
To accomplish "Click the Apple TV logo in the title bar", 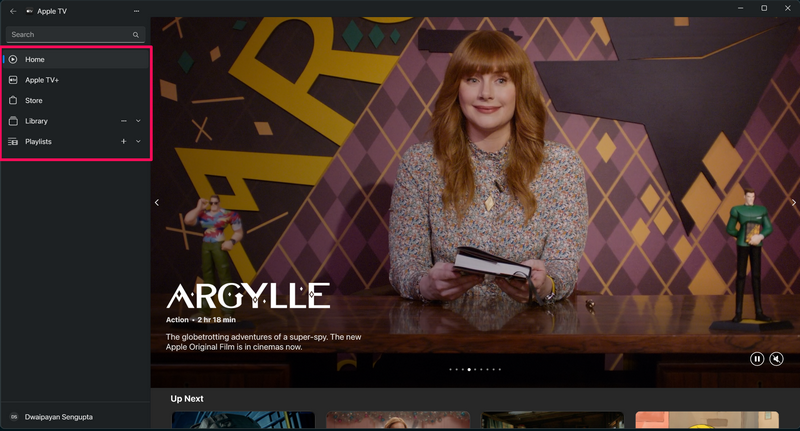I will click(x=30, y=11).
